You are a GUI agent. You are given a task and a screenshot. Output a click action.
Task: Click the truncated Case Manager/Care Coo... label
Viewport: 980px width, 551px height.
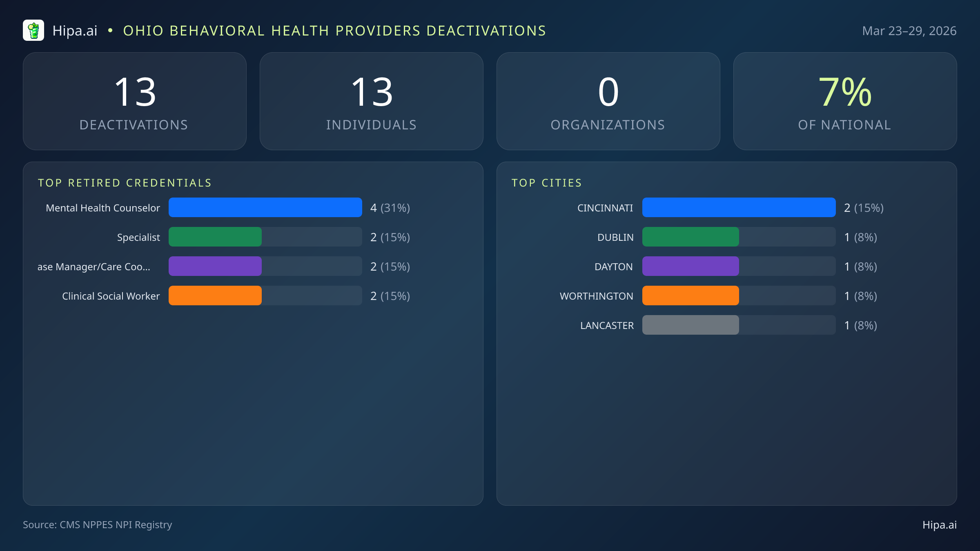pos(94,267)
